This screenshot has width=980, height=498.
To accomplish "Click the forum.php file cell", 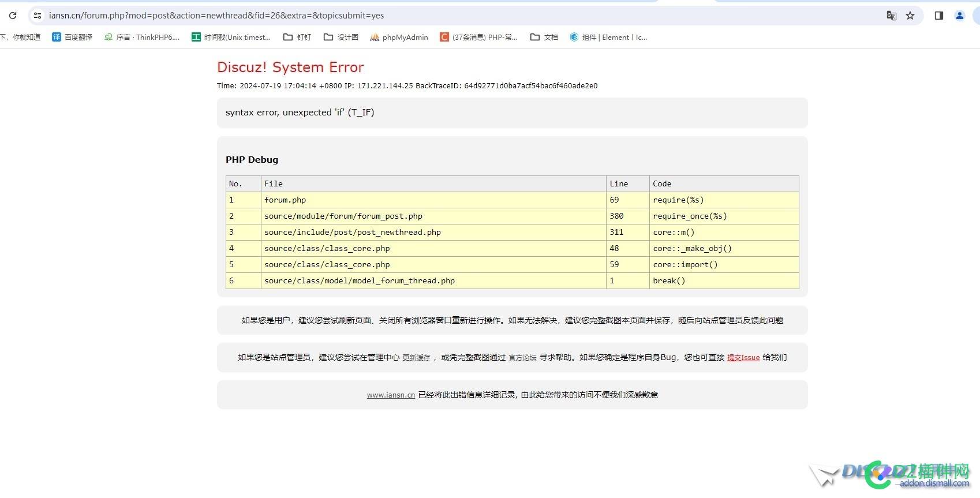I will [433, 200].
